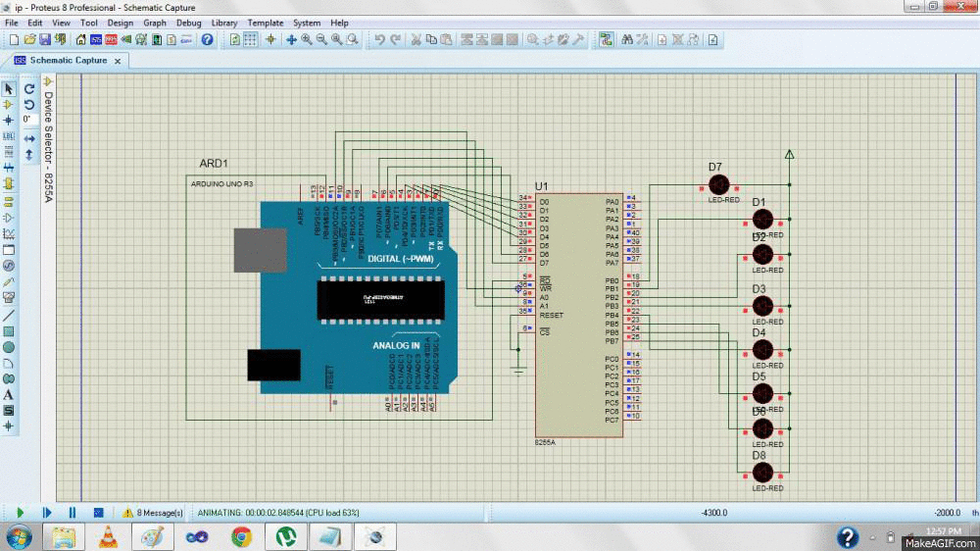Image resolution: width=980 pixels, height=551 pixels.
Task: Redo the last undone action
Action: click(395, 40)
